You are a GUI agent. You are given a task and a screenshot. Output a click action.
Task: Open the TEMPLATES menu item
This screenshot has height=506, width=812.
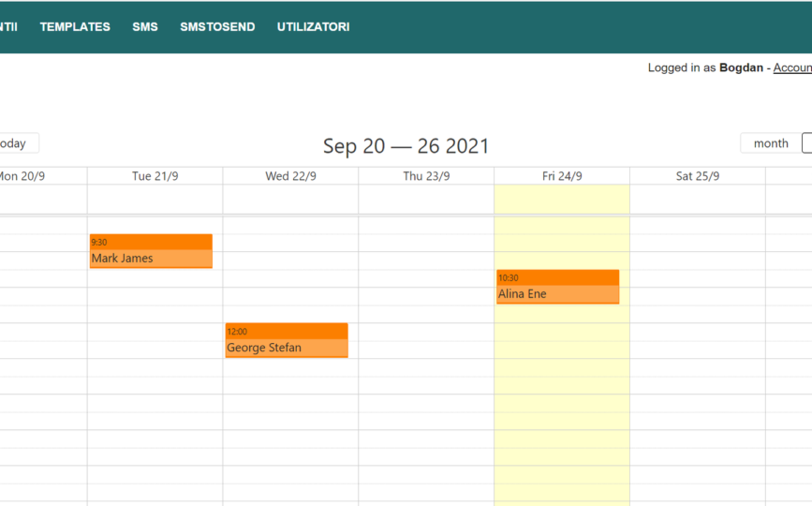click(75, 27)
